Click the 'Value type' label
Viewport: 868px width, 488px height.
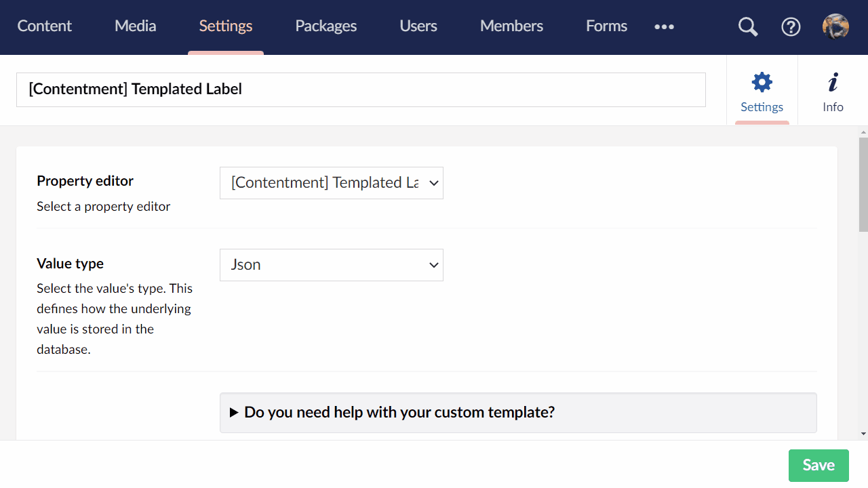point(71,264)
